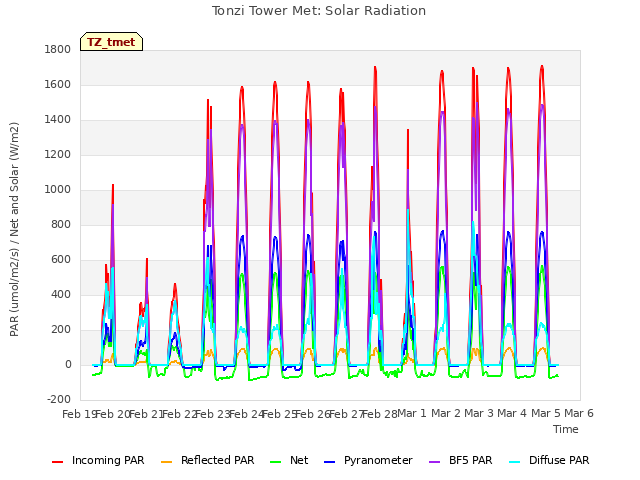Image resolution: width=640 pixels, height=480 pixels.
Task: Click the Mar 2 x-axis date label
Action: click(x=446, y=413)
